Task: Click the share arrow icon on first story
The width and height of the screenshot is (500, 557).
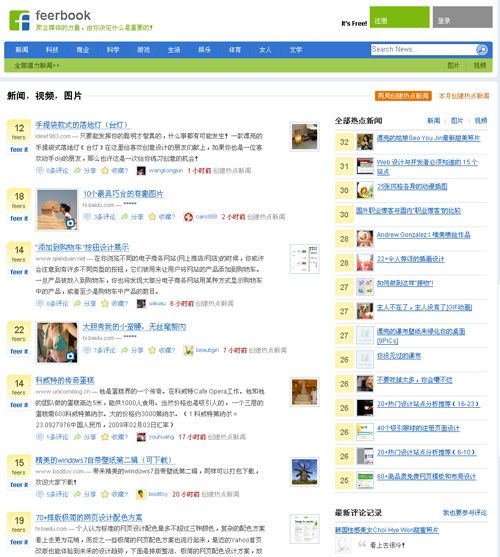Action: 77,171
